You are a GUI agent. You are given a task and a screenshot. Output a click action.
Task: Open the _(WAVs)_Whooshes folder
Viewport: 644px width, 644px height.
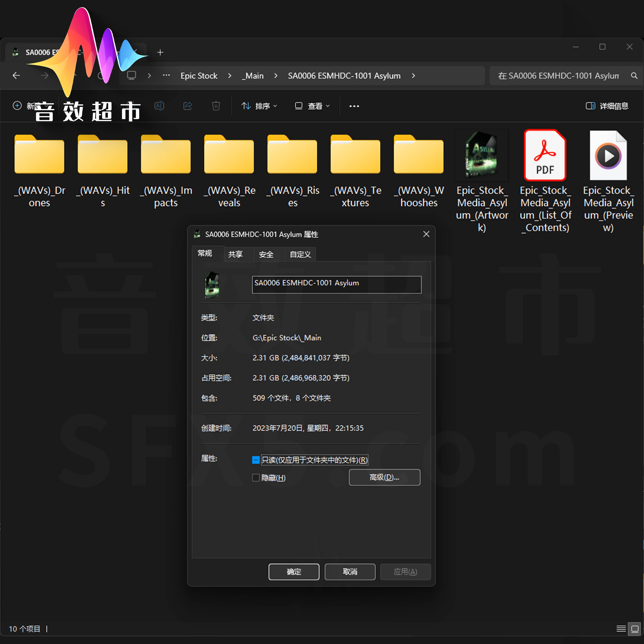[418, 155]
